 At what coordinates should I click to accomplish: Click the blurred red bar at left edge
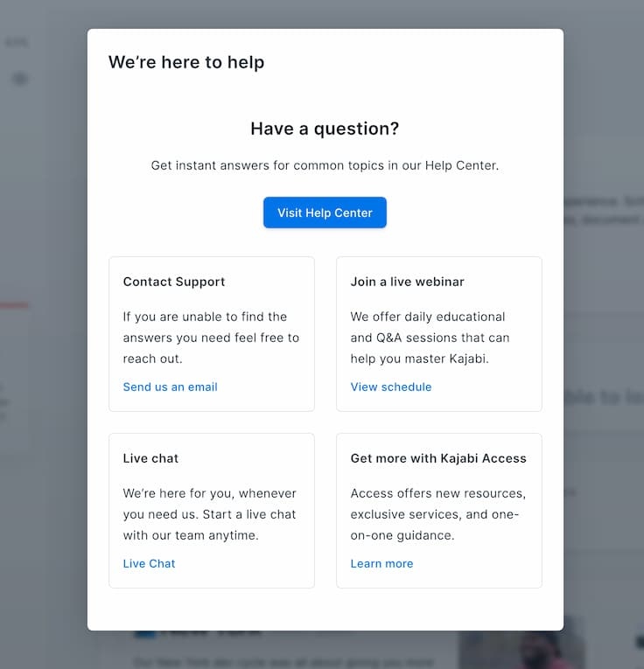click(x=15, y=305)
